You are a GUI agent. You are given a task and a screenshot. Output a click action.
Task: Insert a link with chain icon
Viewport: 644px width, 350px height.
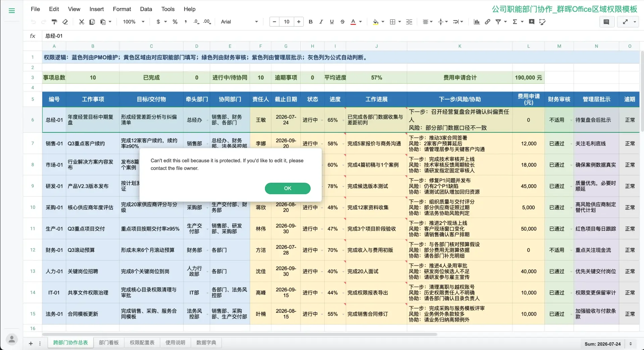click(x=487, y=22)
